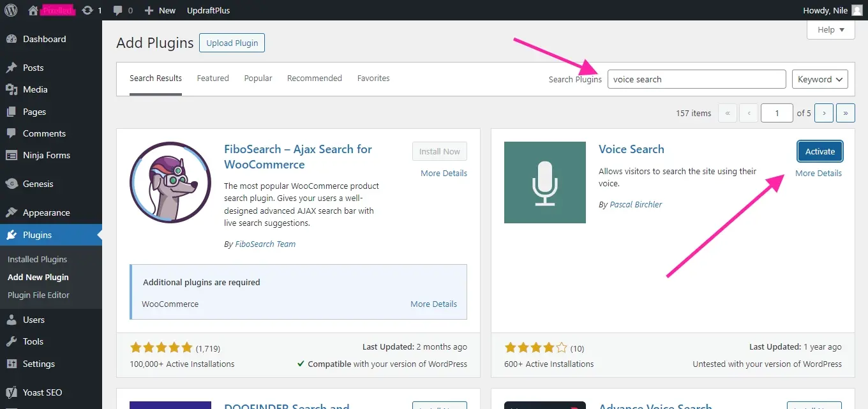Click the '157 items' count text
The height and width of the screenshot is (409, 868).
pyautogui.click(x=693, y=113)
